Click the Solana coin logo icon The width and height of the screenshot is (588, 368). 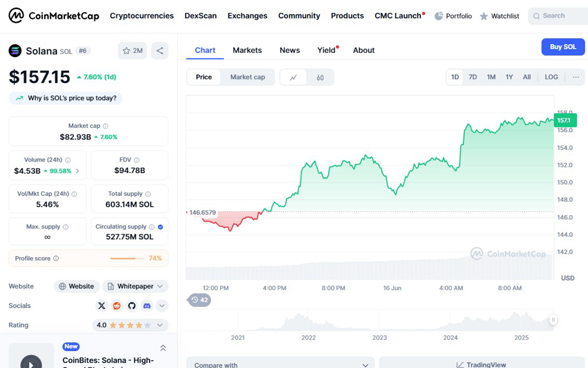tap(15, 51)
